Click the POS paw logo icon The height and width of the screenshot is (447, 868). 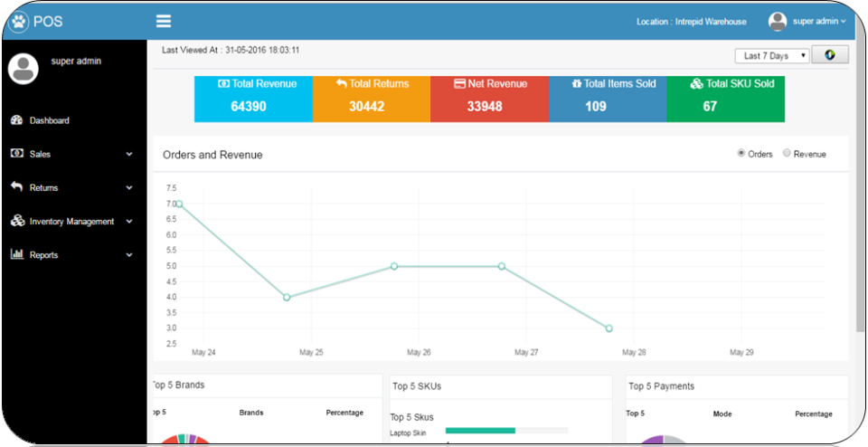pos(18,22)
